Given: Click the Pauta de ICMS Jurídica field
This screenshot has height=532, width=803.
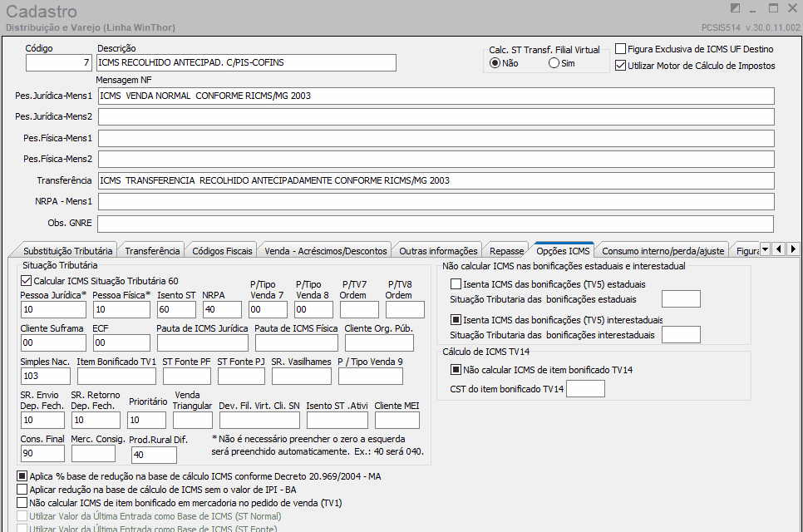Looking at the screenshot, I should 203,343.
